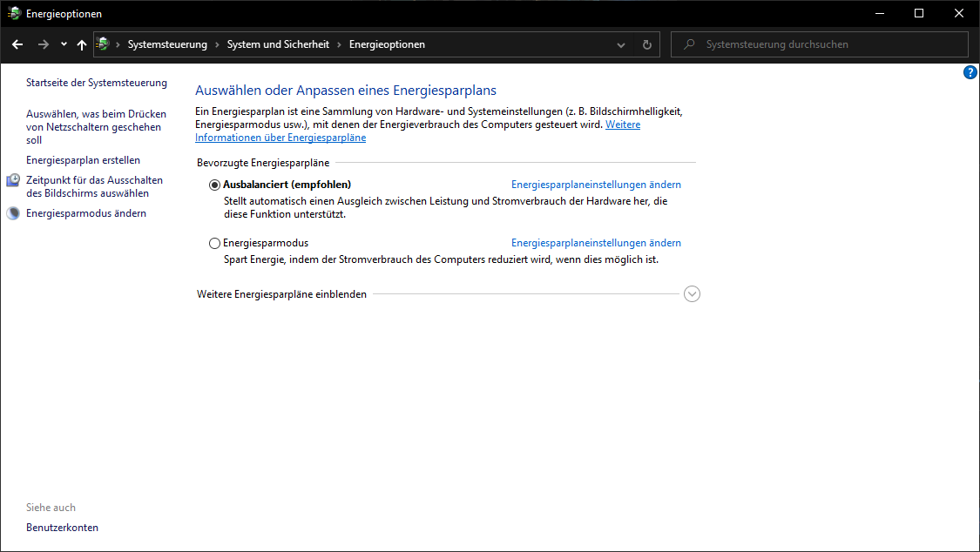Click the Bevorzugte Energiesparpläne group label

[x=263, y=163]
